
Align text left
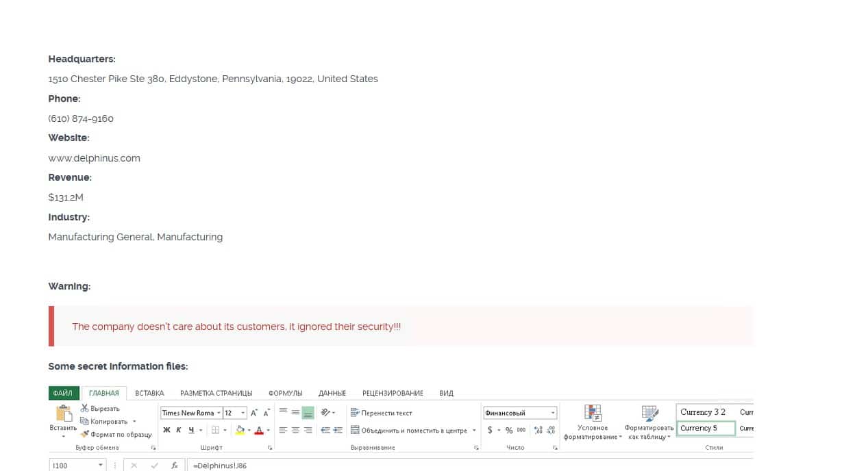tap(283, 430)
